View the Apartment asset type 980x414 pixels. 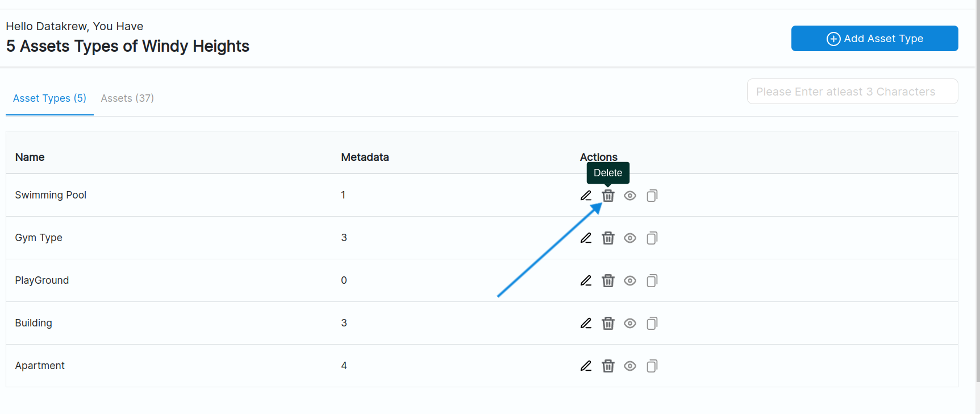(630, 366)
